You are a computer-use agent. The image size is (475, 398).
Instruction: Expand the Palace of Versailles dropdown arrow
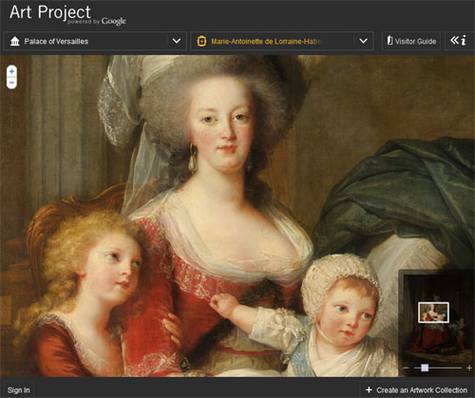point(177,41)
